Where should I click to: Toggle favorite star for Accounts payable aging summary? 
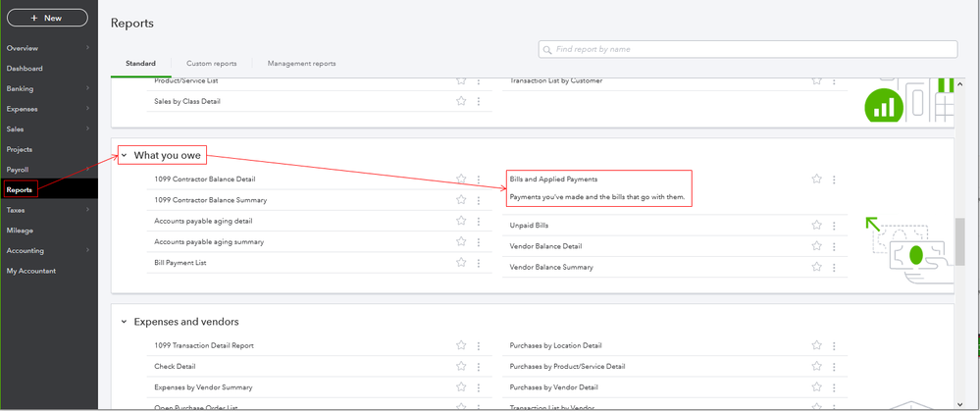(461, 241)
